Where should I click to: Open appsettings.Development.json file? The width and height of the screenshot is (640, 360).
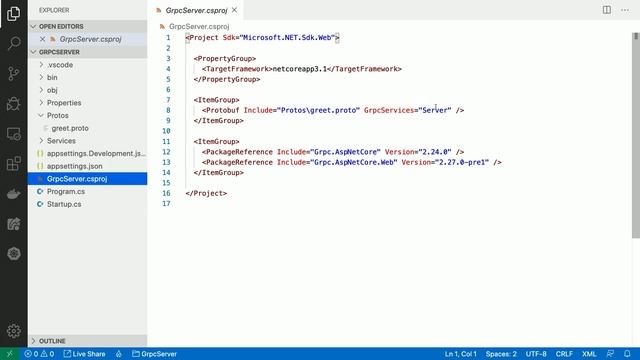pos(87,153)
